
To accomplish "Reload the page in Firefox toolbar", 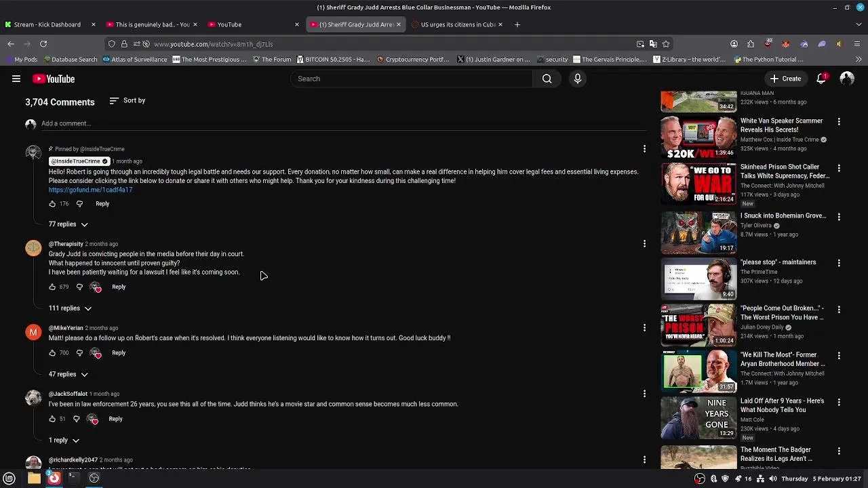I will (x=43, y=44).
